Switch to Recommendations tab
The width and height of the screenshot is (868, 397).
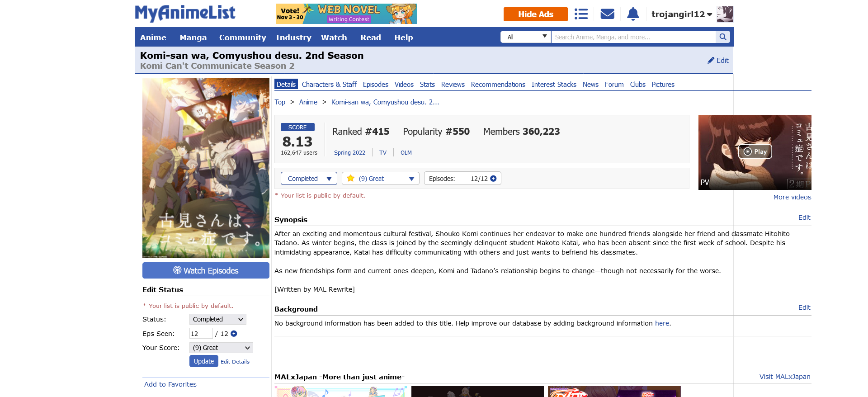[498, 85]
